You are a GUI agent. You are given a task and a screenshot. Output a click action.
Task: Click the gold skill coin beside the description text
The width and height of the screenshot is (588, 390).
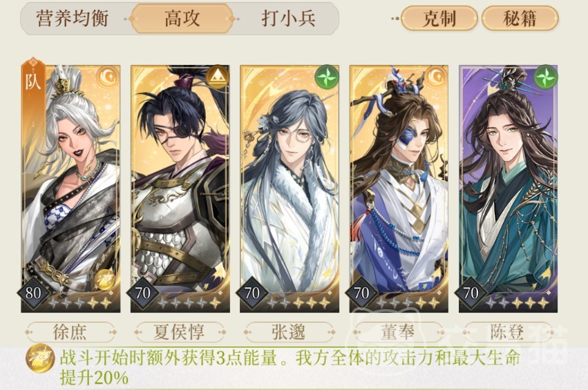point(40,358)
